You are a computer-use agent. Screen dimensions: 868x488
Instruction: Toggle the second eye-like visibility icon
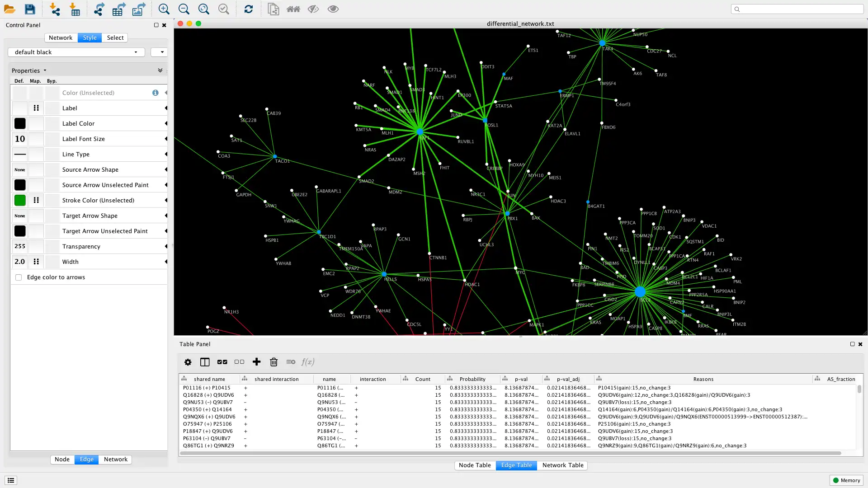[x=333, y=9]
